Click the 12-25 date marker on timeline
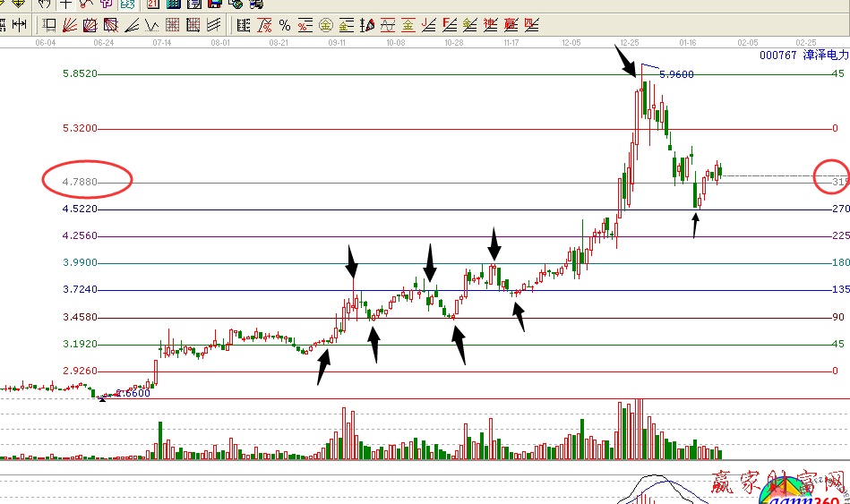This screenshot has height=504, width=850. point(629,42)
